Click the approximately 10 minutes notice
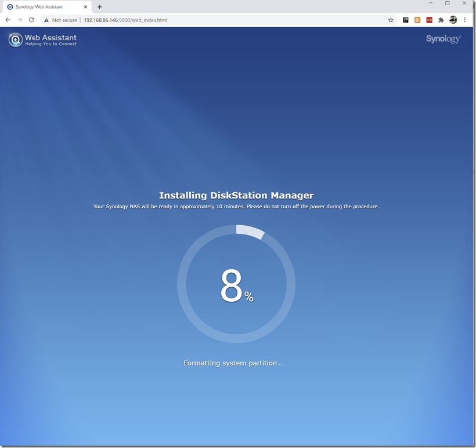The image size is (476, 448). (x=236, y=207)
